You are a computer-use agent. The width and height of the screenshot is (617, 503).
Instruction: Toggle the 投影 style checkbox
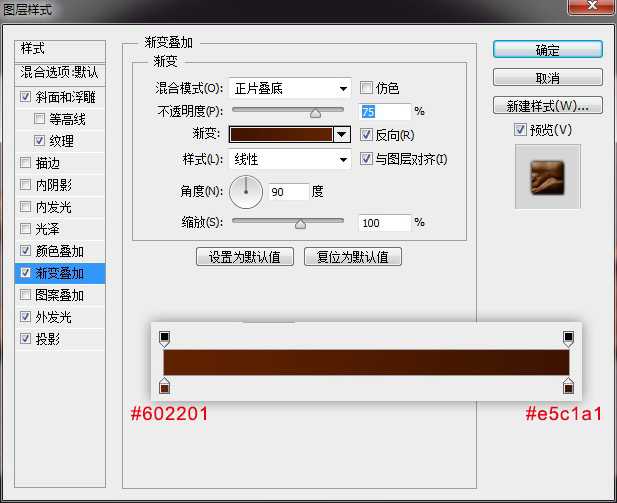(x=26, y=338)
